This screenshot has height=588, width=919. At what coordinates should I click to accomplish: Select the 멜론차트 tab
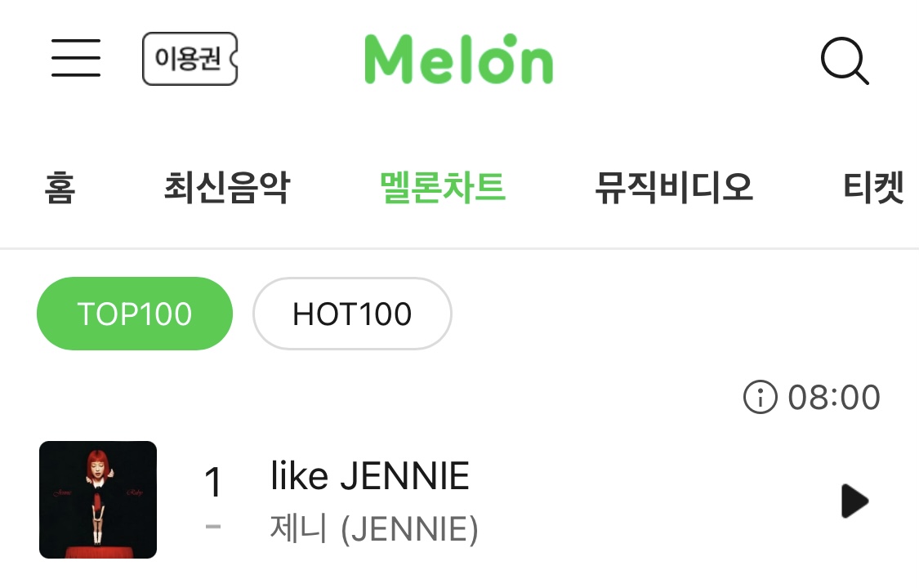coord(442,187)
